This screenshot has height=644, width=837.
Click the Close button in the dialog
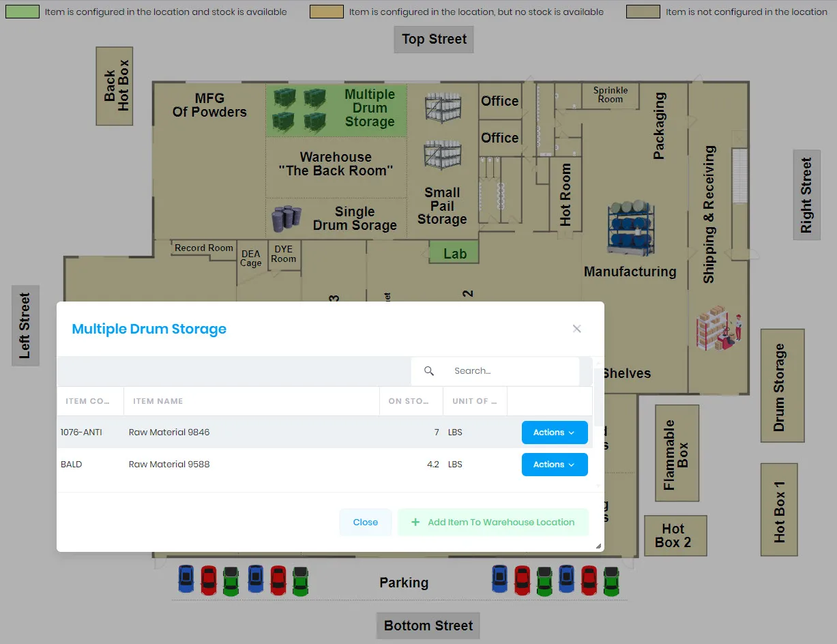pos(366,522)
